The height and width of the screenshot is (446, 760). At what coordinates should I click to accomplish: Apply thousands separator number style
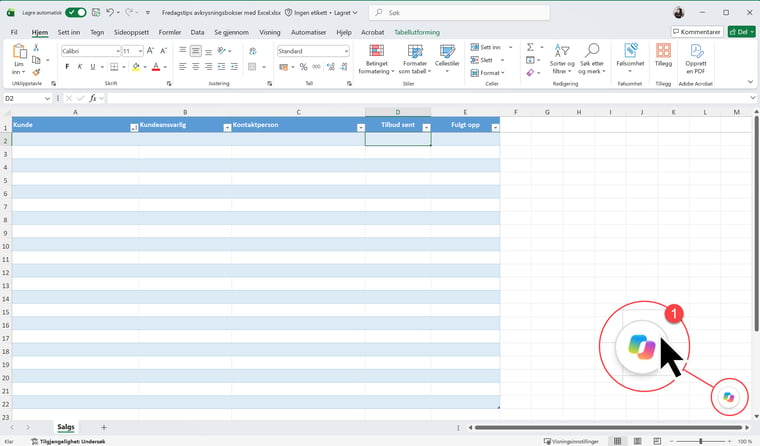pos(317,66)
